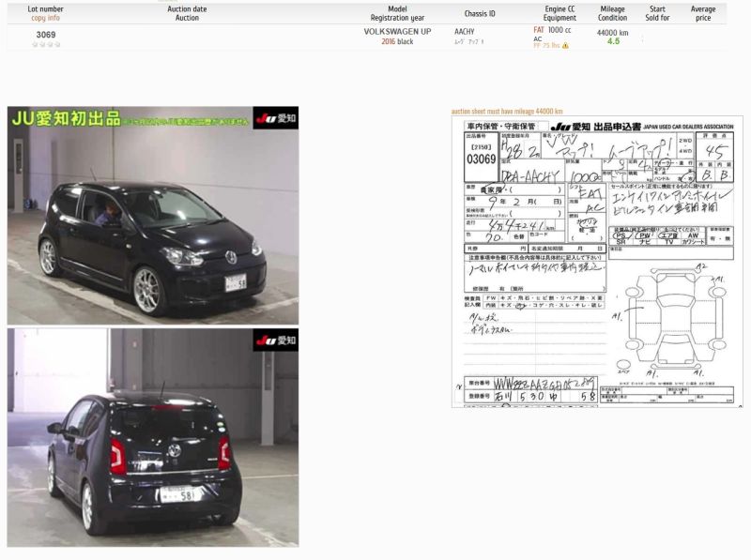Viewport: 751px width, 560px height.
Task: Click the 'FAT' transmission label
Action: (x=539, y=30)
